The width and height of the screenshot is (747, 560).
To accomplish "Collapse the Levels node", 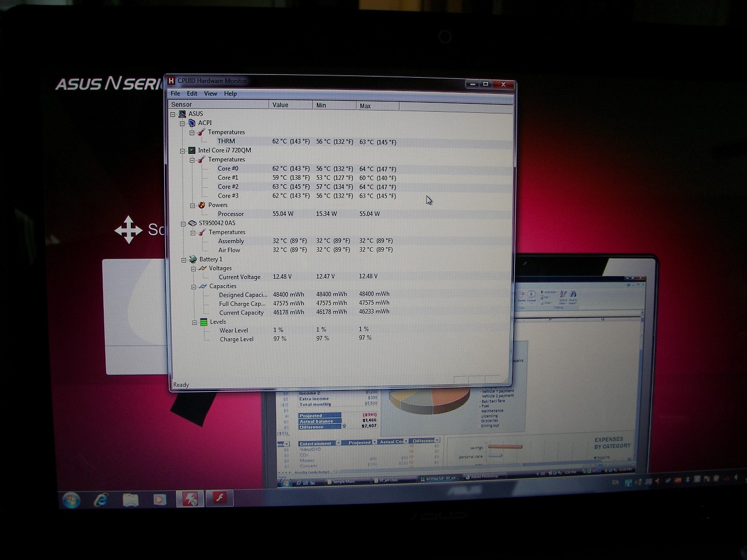I will point(194,323).
